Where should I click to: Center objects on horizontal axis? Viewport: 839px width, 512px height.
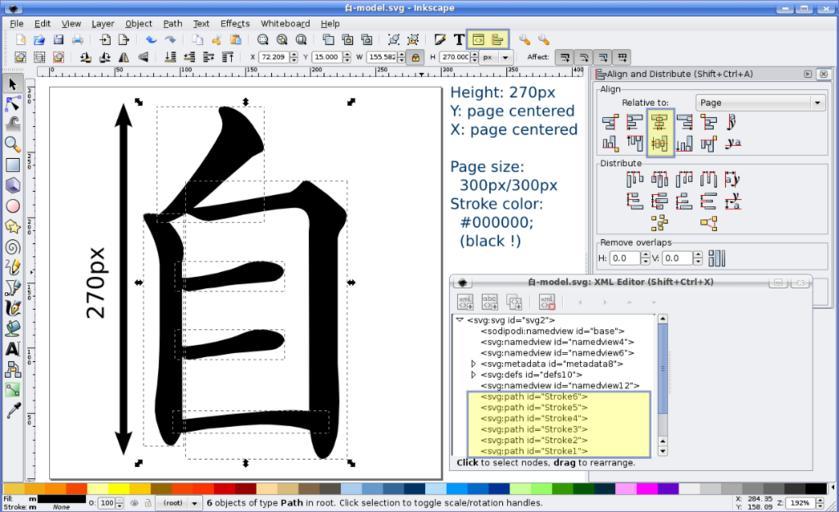point(659,145)
